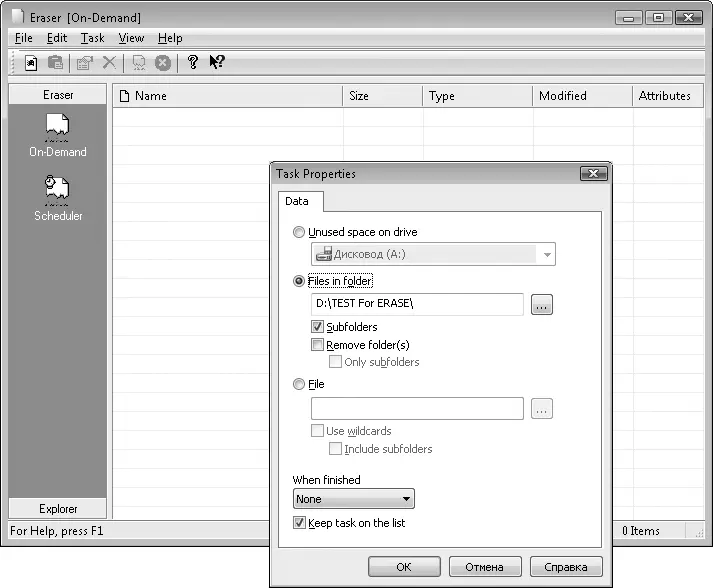This screenshot has height=588, width=713.
Task: Click the When finished label
Action: [326, 480]
